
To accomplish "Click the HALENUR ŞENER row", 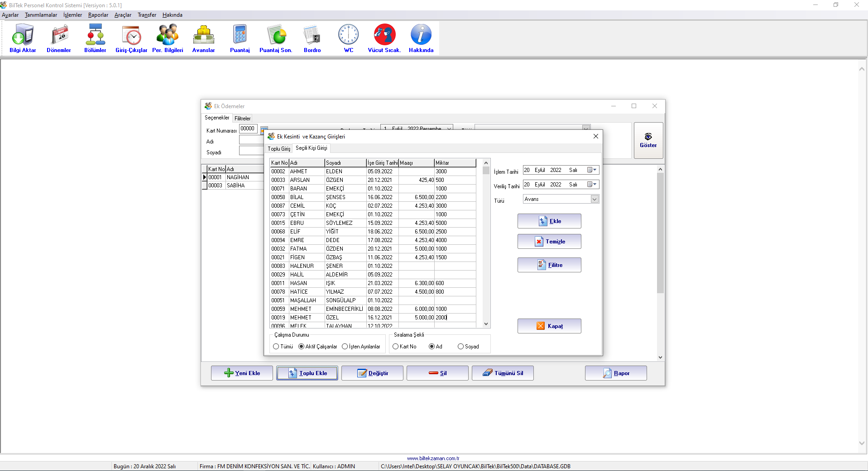I will pyautogui.click(x=373, y=266).
